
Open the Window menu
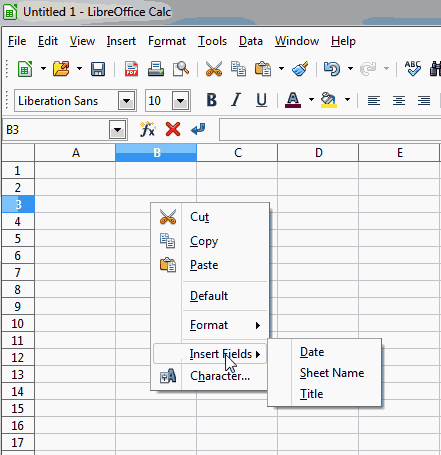[x=297, y=41]
